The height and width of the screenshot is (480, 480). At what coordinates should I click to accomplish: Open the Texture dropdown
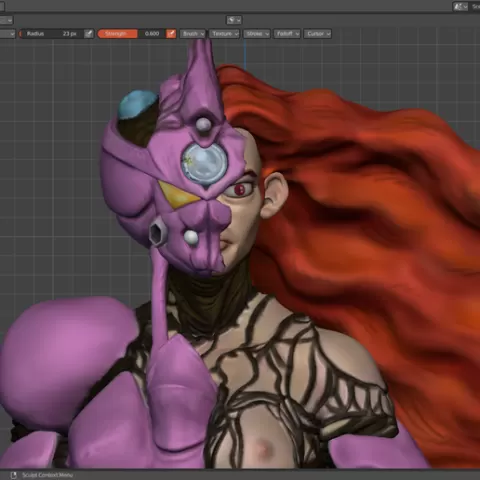224,34
